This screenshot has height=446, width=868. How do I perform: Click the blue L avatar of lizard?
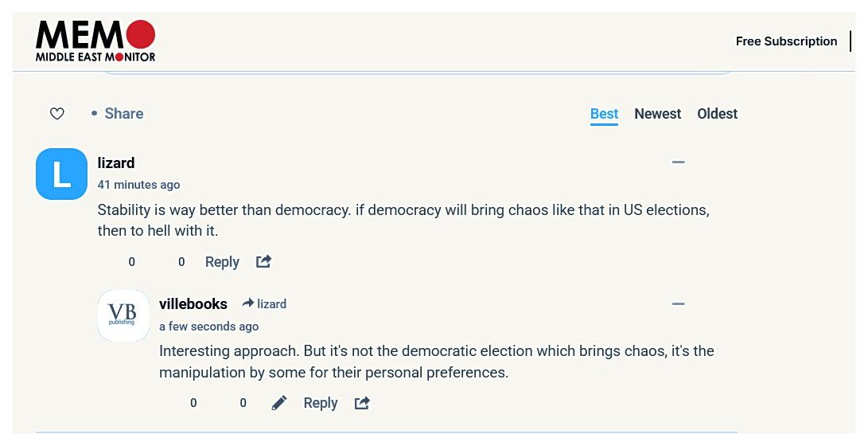point(61,174)
